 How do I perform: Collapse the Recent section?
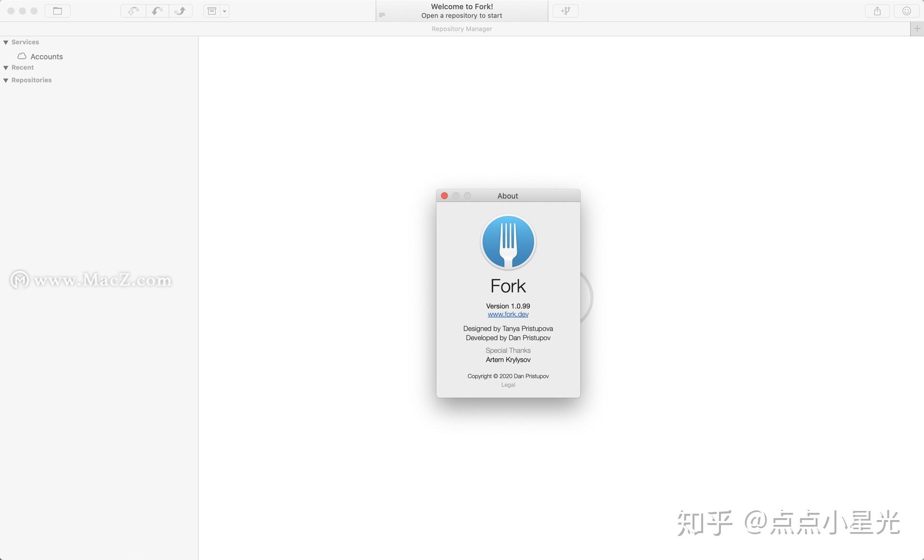[6, 67]
